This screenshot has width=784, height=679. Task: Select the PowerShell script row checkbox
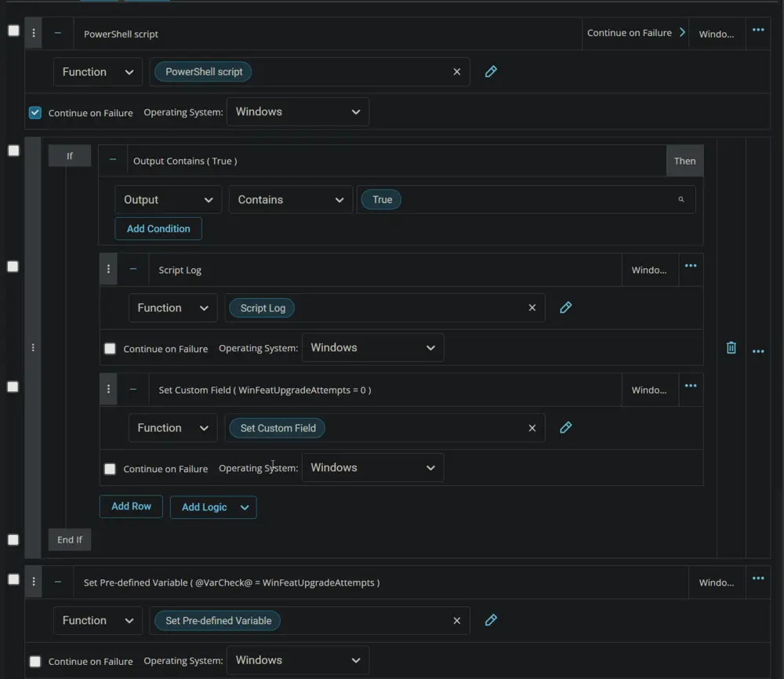13,31
